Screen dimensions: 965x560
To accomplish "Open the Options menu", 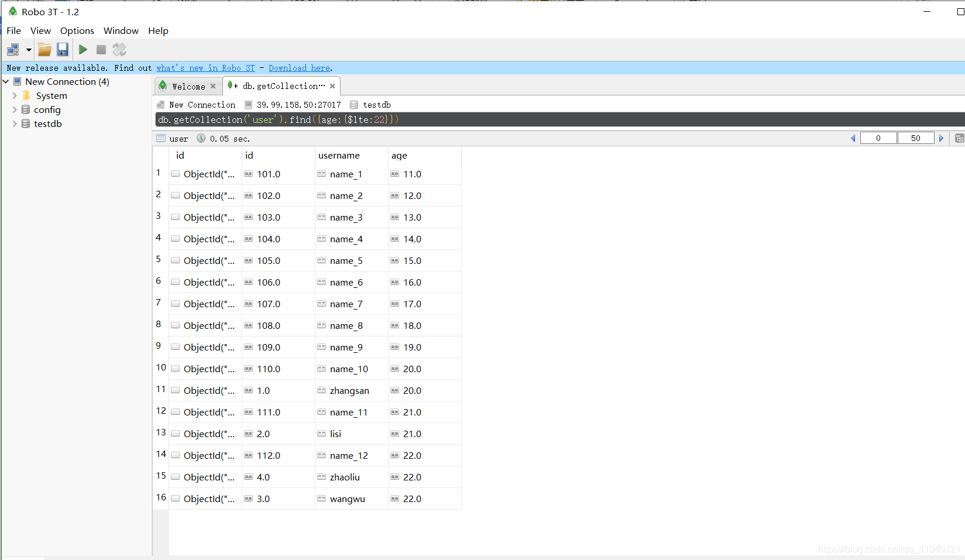I will click(77, 30).
